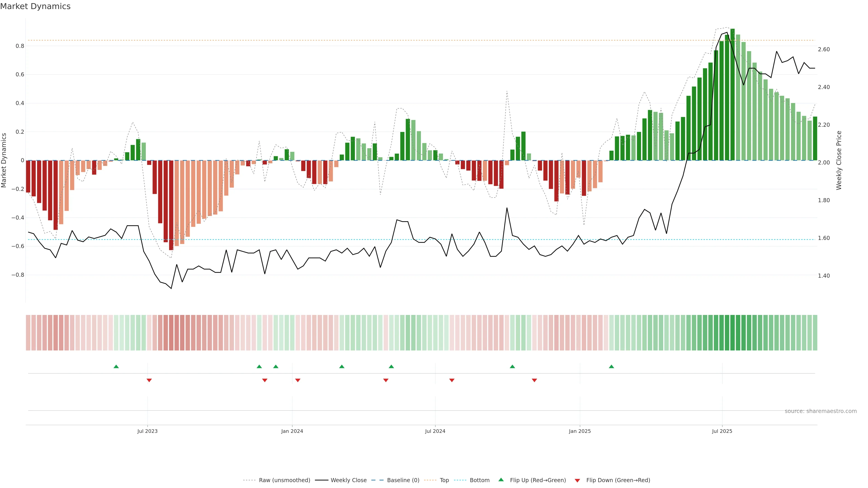The image size is (868, 488).
Task: Click the Weekly Close Price axis title
Action: 839,160
